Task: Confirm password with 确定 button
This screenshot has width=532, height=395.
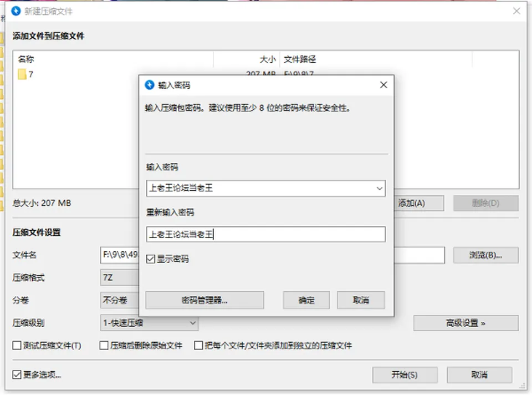Action: point(306,300)
